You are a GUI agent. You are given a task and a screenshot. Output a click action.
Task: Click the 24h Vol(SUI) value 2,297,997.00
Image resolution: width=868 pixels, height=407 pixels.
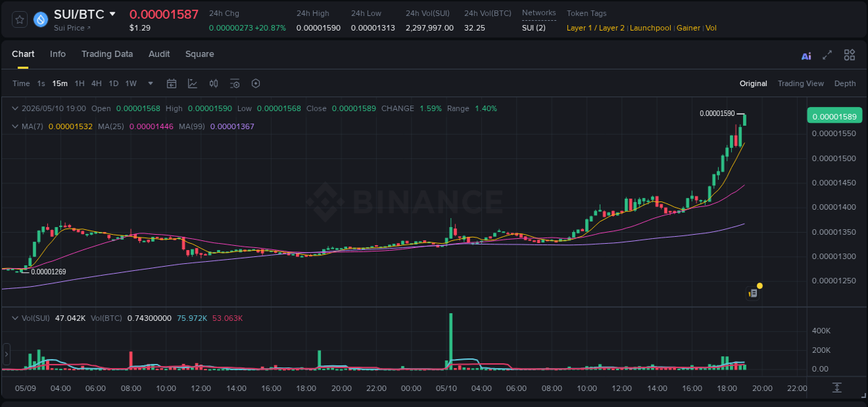[x=430, y=28]
